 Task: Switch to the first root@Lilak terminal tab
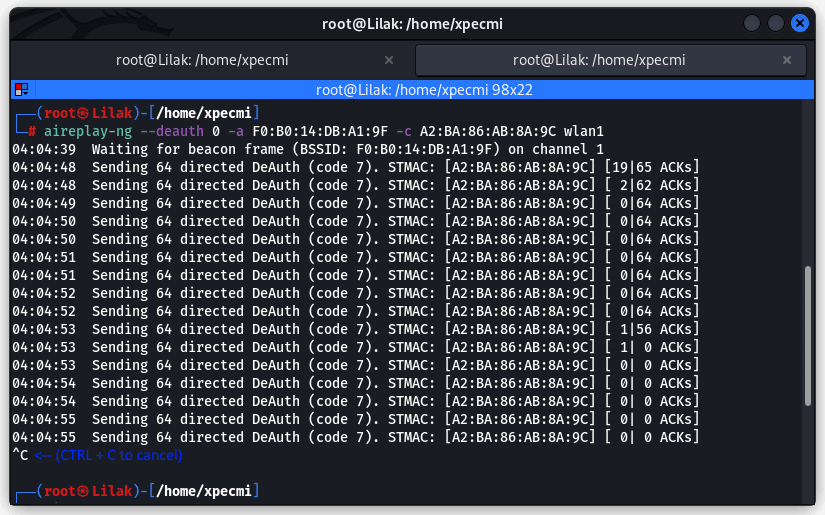(202, 60)
